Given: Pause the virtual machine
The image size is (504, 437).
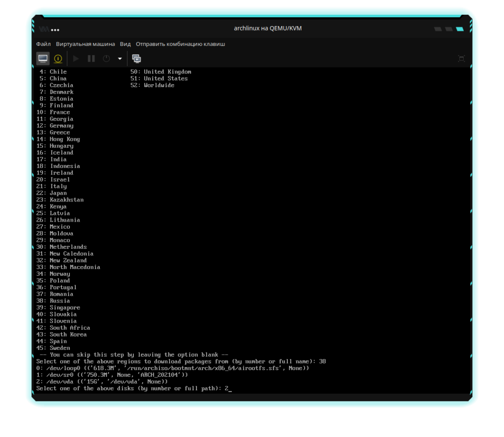Looking at the screenshot, I should click(91, 59).
